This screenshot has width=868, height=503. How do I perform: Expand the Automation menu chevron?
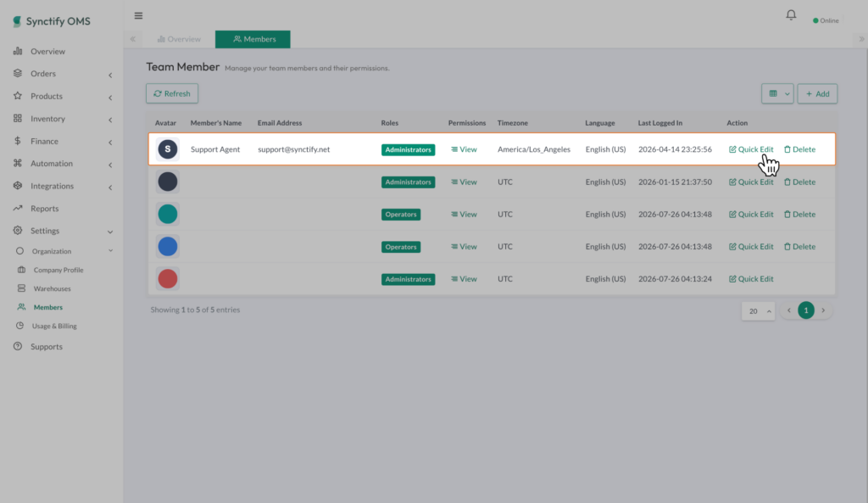[x=110, y=165]
